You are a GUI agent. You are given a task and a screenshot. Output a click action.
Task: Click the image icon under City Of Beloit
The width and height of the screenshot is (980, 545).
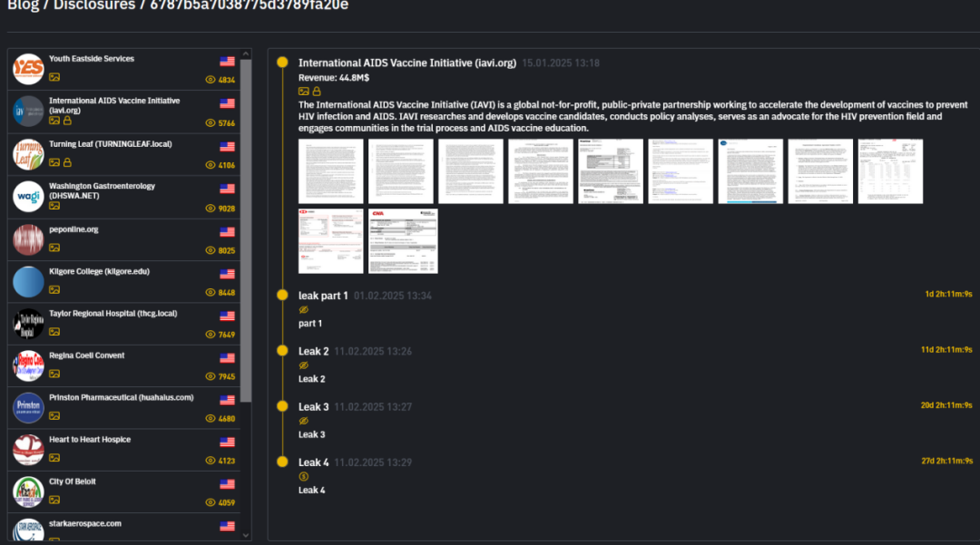pos(54,500)
